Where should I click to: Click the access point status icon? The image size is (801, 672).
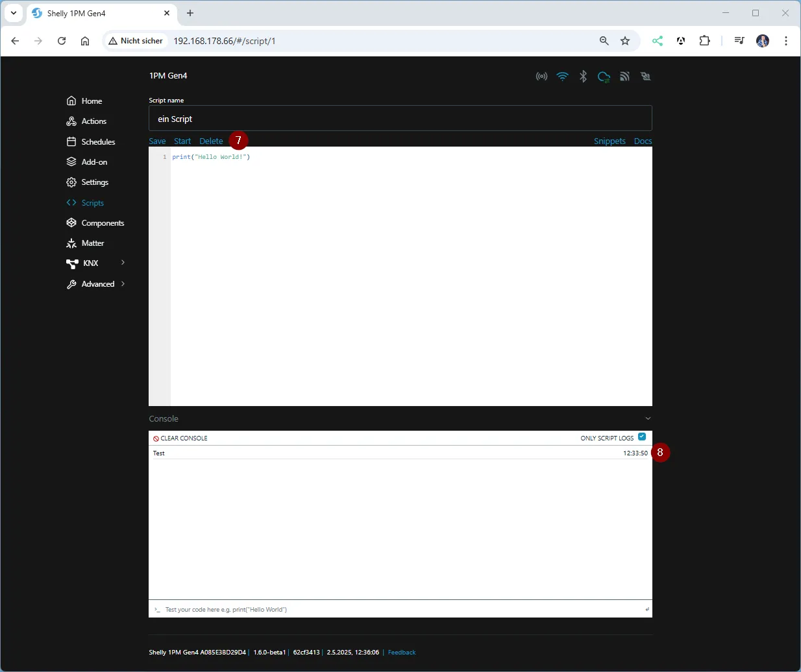click(541, 77)
